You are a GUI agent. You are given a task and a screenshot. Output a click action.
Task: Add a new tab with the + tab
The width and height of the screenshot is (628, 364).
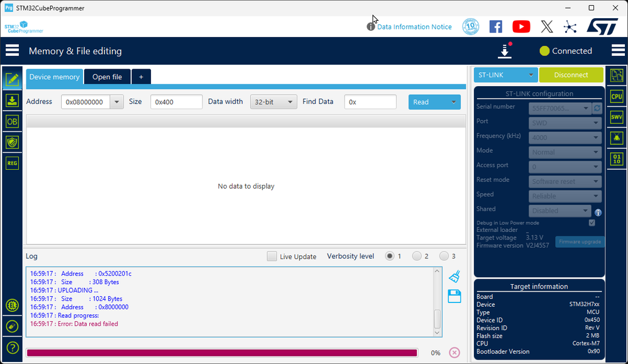pos(141,77)
